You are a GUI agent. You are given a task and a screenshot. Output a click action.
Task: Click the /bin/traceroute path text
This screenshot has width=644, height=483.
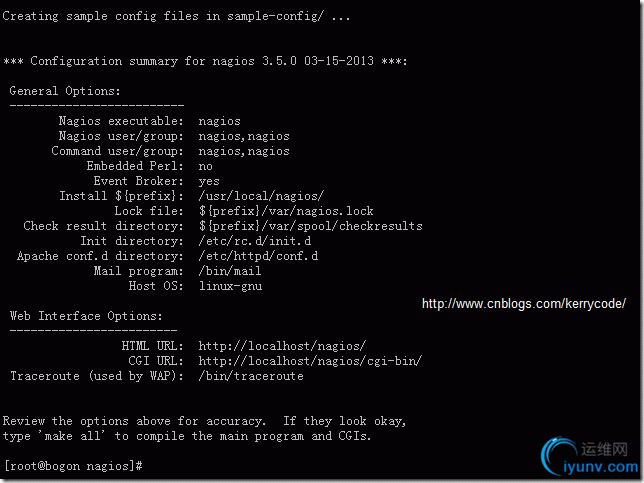pos(251,376)
